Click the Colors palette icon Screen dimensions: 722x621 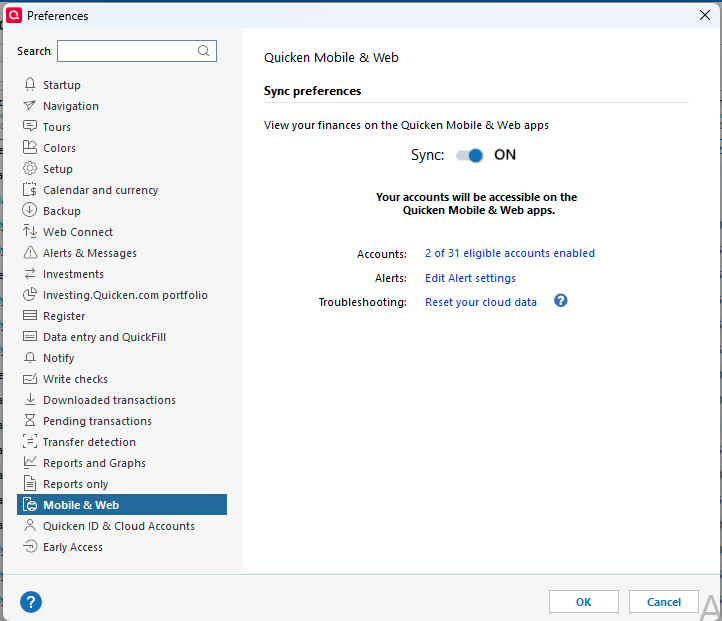[x=30, y=147]
